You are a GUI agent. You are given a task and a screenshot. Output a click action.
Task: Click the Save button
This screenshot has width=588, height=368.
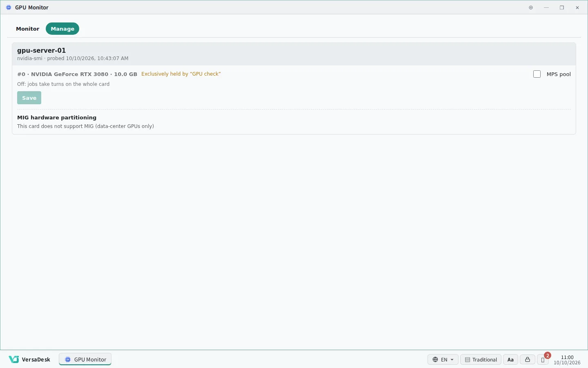pyautogui.click(x=29, y=98)
